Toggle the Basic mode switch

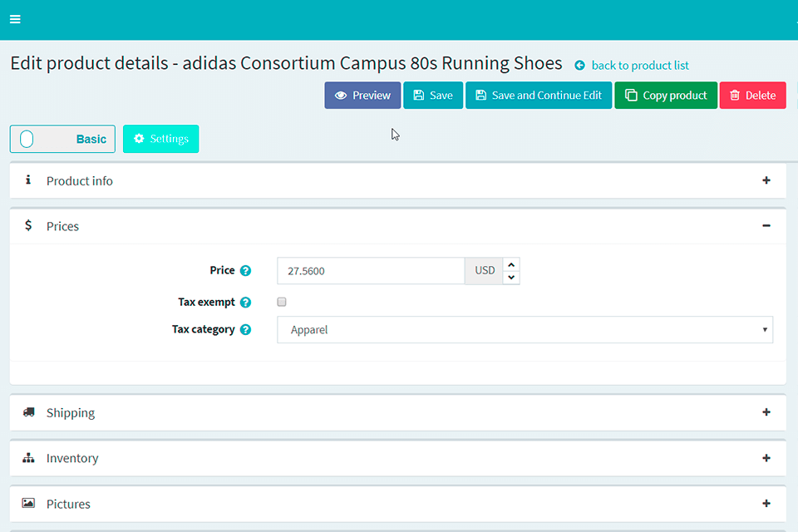[62, 139]
